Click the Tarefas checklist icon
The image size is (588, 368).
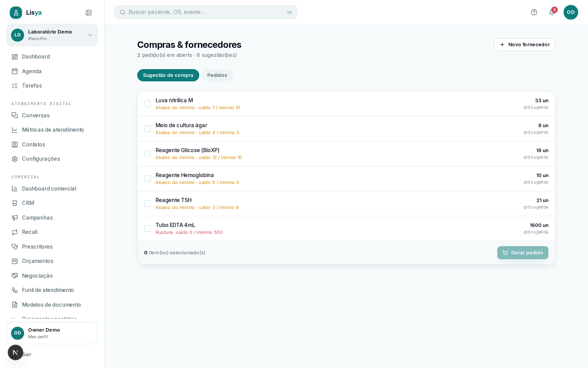click(x=14, y=86)
